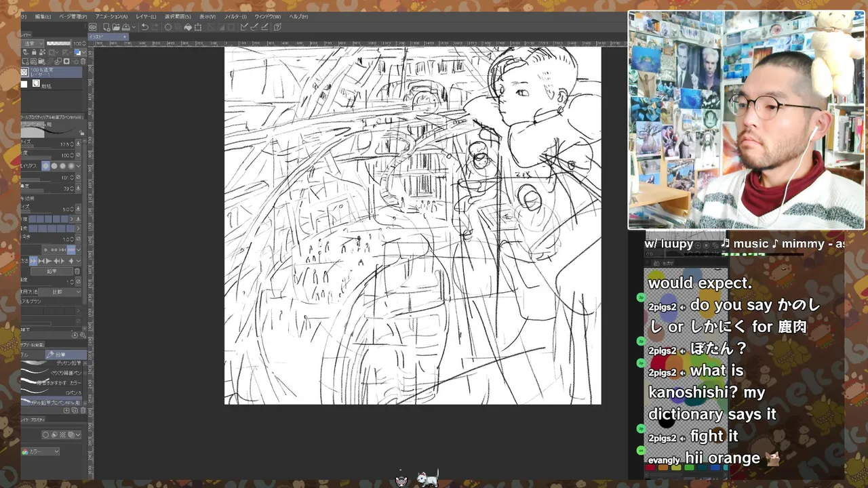Click the 鉛筆 brush tip button
Viewport: 868px width, 488px height.
[x=52, y=271]
